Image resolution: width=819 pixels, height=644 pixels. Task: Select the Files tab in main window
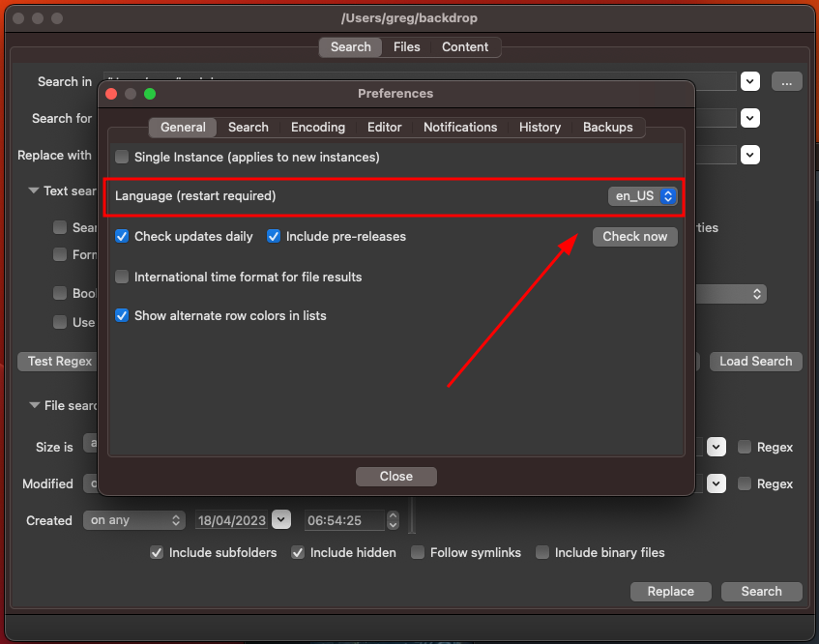coord(406,47)
